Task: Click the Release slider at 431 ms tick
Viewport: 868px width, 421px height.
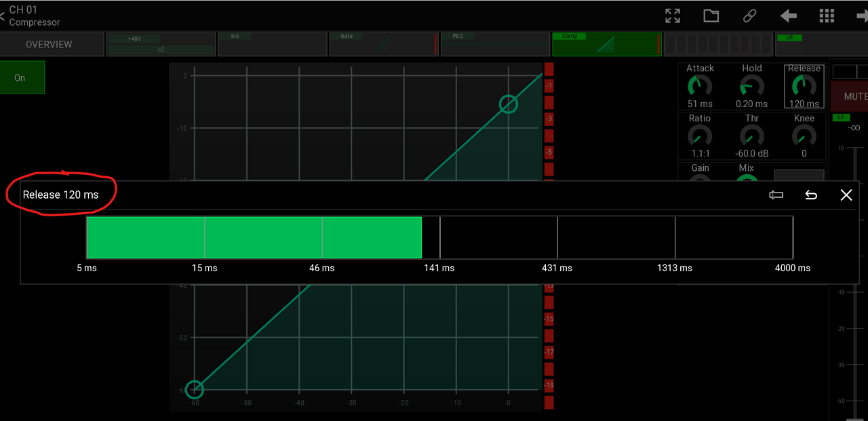Action: pos(557,237)
